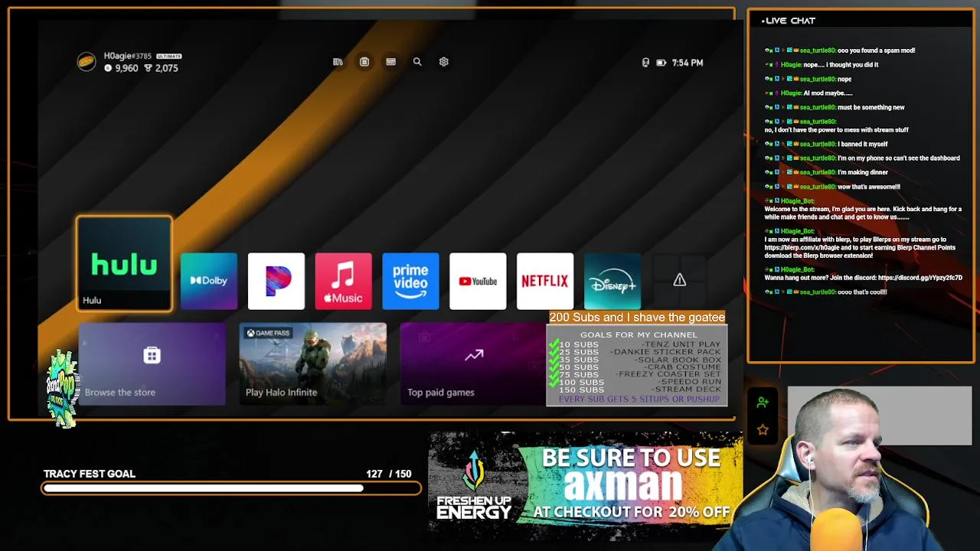Open the Pandora app tile
Viewport: 980px width, 551px height.
tap(276, 281)
